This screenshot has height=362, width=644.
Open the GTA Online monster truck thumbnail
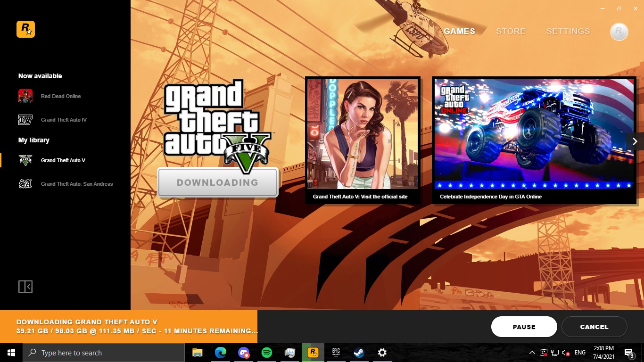pos(534,133)
